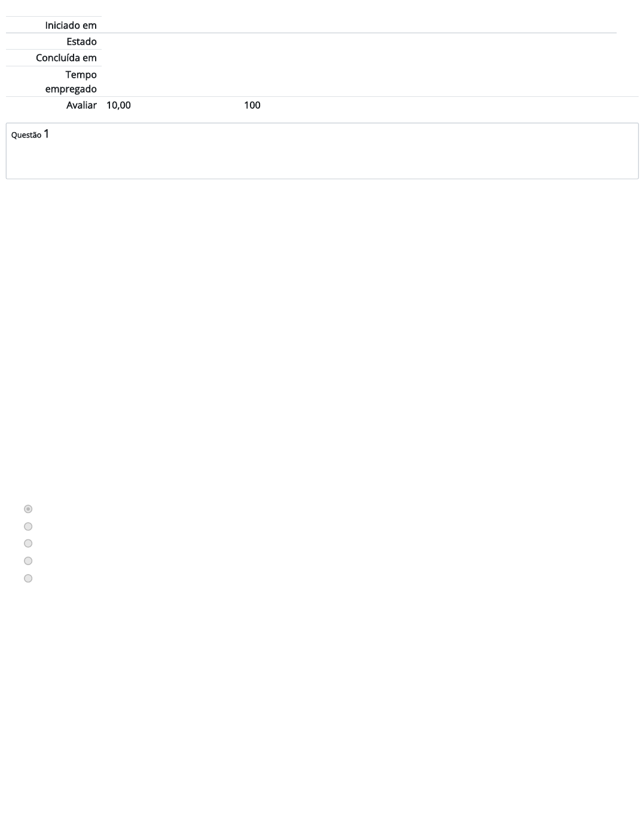Viewport: 644px width, 830px height.
Task: Click the Tempo empregado label
Action: pyautogui.click(x=71, y=81)
